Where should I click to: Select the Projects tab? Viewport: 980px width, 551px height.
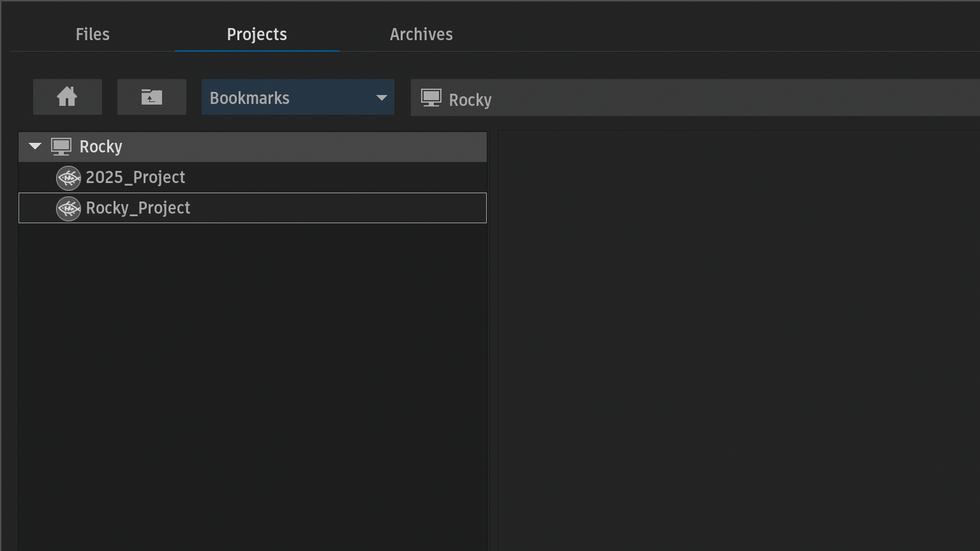256,34
